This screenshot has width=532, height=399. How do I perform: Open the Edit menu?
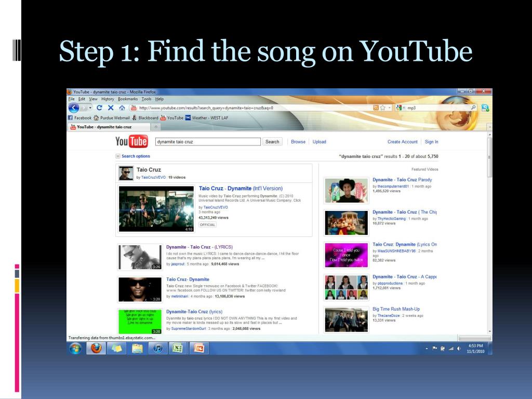pyautogui.click(x=82, y=99)
